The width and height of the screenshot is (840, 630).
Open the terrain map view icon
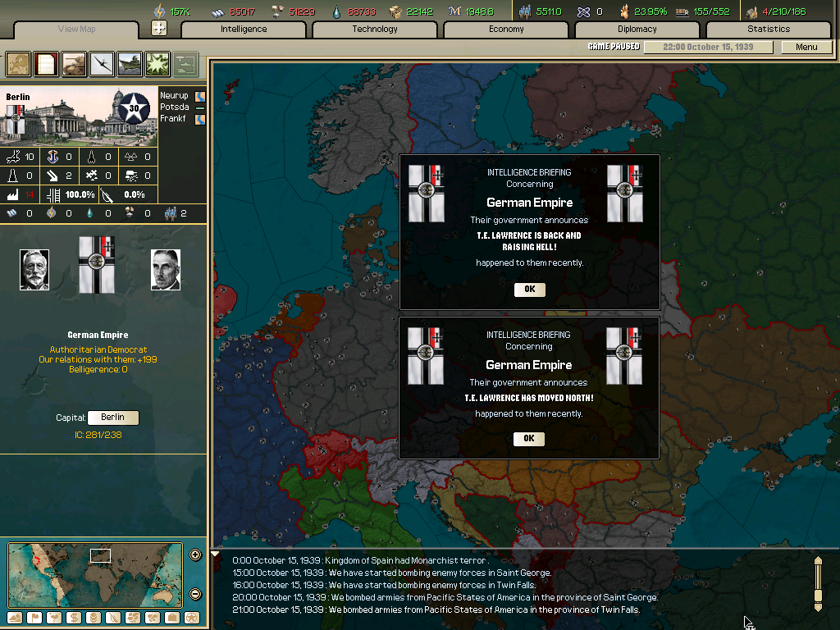coord(18,64)
